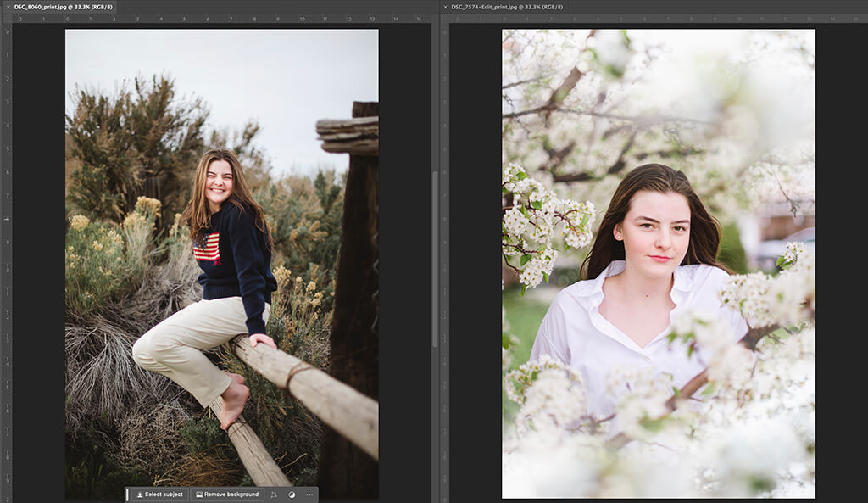Click the X icon on the DSC_7574-Edit_print.jpg tab
The height and width of the screenshot is (503, 868).
[445, 5]
